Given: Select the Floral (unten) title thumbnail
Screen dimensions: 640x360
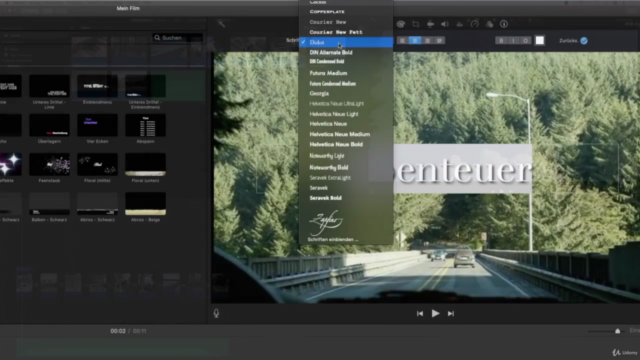Looking at the screenshot, I should [x=145, y=164].
